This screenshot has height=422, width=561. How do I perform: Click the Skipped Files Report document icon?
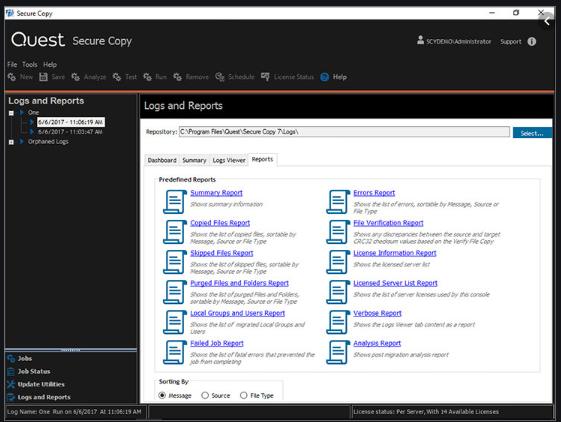[175, 262]
